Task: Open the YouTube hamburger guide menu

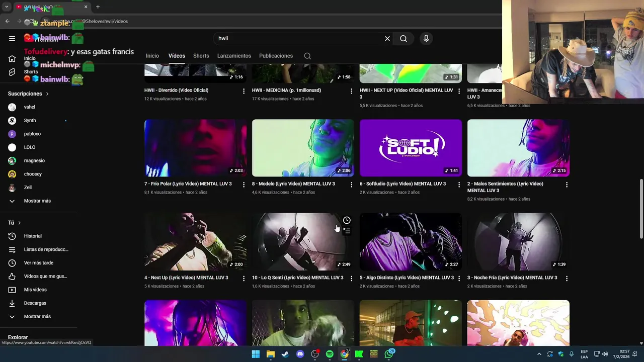Action: coord(12,38)
